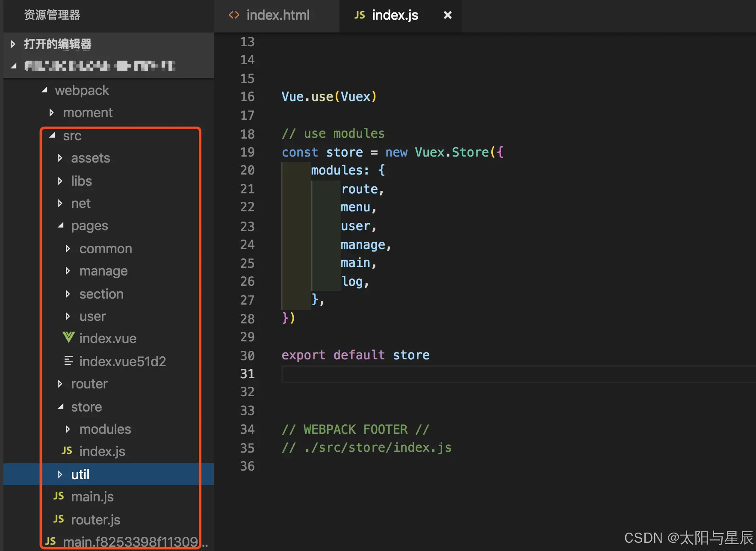Viewport: 756px width, 551px height.
Task: Expand the 打开的编辑器 section
Action: coord(13,44)
